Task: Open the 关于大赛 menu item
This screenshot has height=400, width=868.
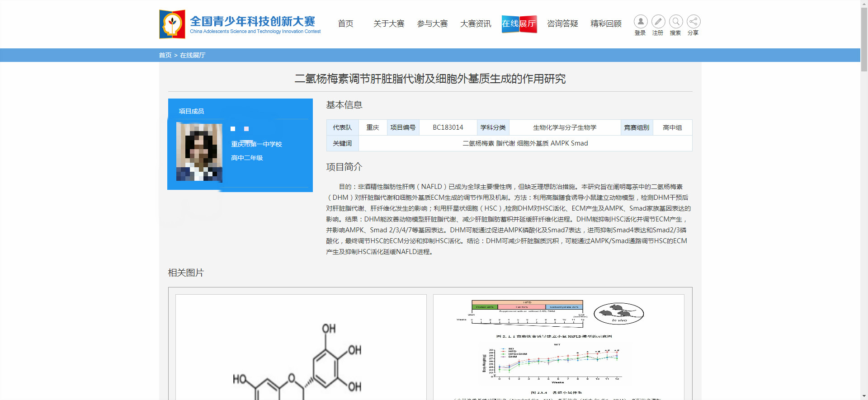Action: [x=389, y=24]
